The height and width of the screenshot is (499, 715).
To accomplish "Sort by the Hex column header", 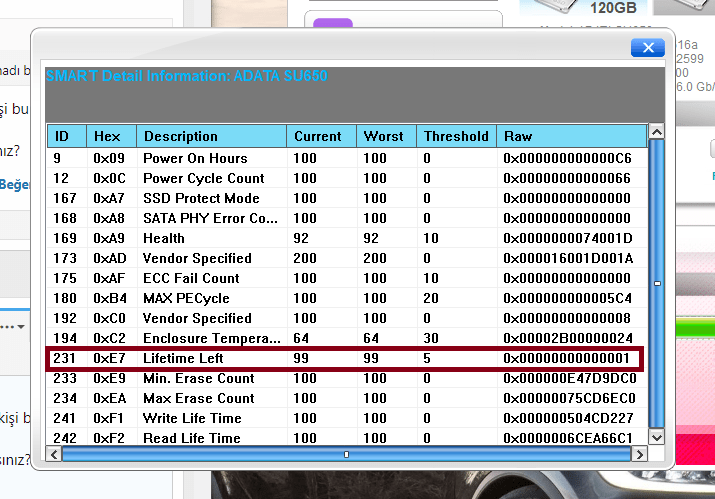I will (x=111, y=136).
